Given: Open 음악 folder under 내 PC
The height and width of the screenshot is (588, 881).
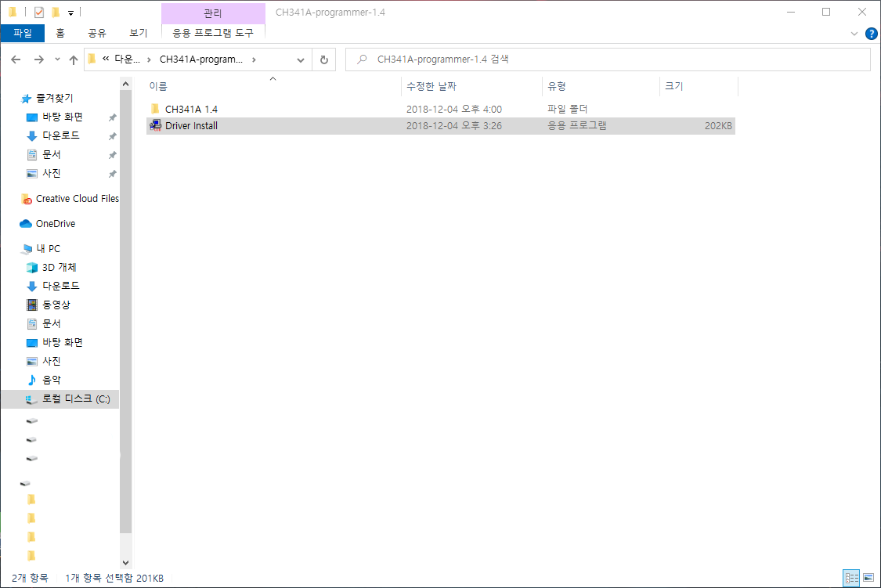Looking at the screenshot, I should pyautogui.click(x=51, y=381).
